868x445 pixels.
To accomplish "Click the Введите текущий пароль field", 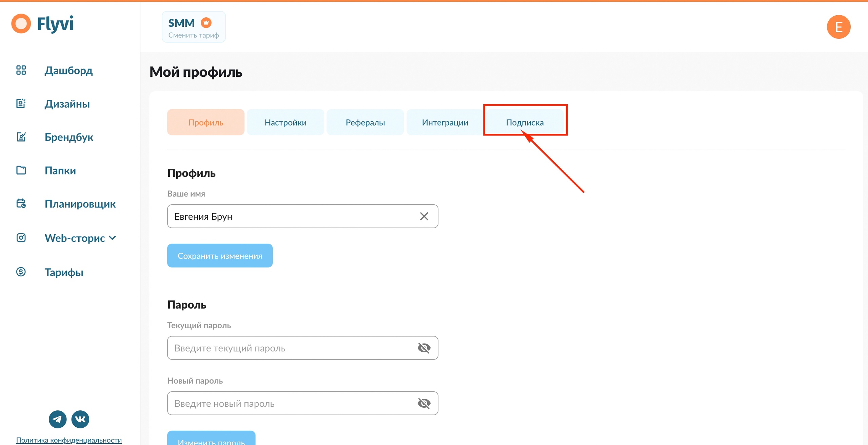I will pyautogui.click(x=292, y=348).
